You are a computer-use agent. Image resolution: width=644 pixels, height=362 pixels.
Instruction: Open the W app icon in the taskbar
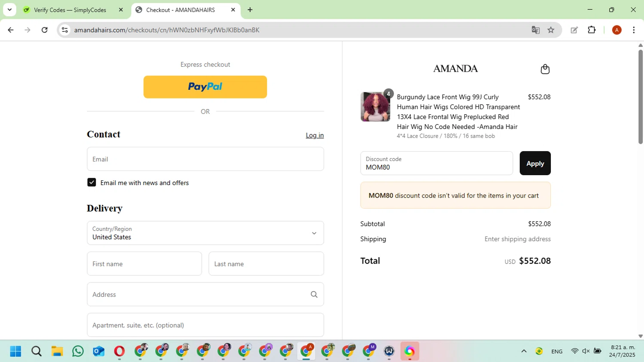pyautogui.click(x=389, y=351)
